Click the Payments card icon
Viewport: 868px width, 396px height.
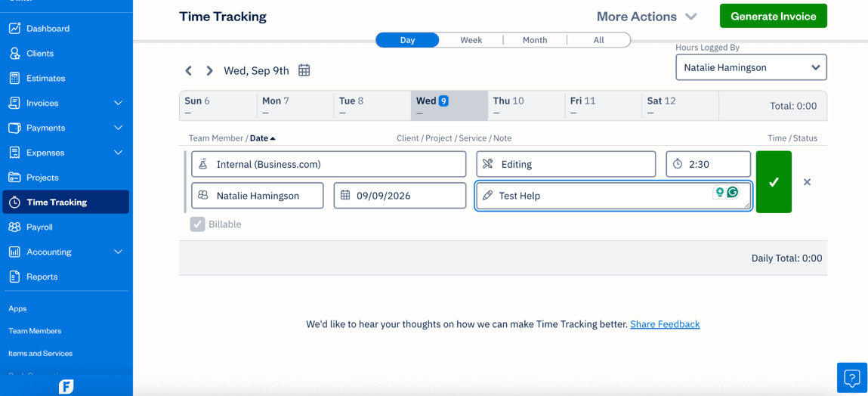[15, 128]
